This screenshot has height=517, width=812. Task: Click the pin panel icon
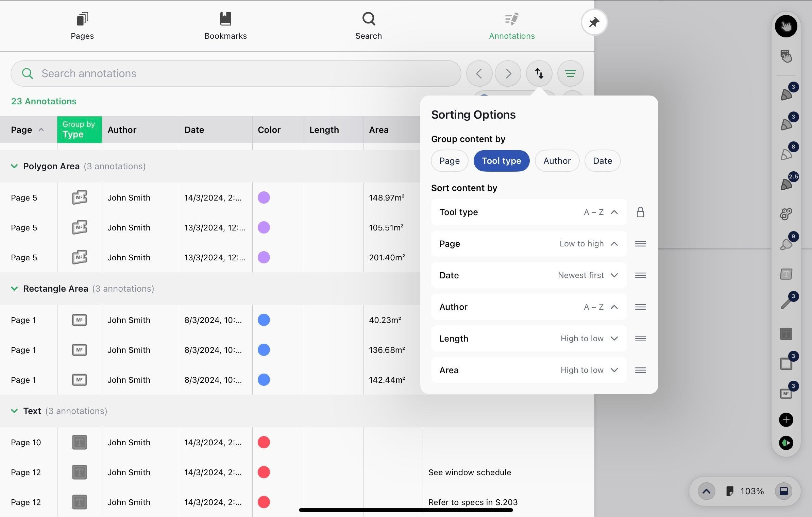(x=594, y=22)
